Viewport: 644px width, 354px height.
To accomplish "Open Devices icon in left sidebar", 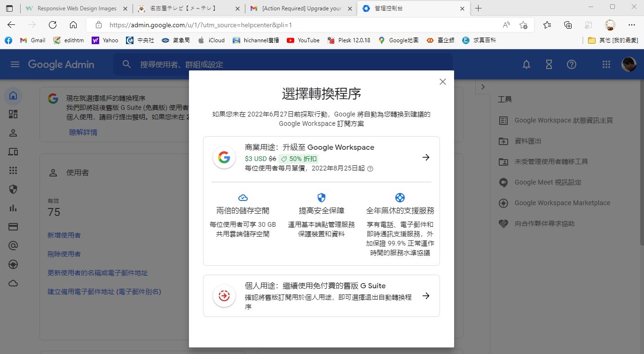I will point(13,152).
